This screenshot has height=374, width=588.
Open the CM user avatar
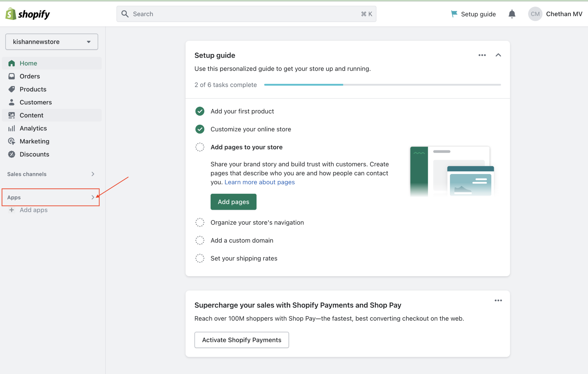pos(535,14)
